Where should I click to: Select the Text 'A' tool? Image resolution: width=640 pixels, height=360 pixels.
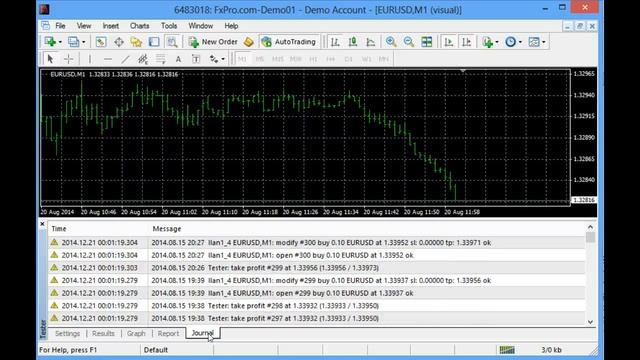[178, 59]
